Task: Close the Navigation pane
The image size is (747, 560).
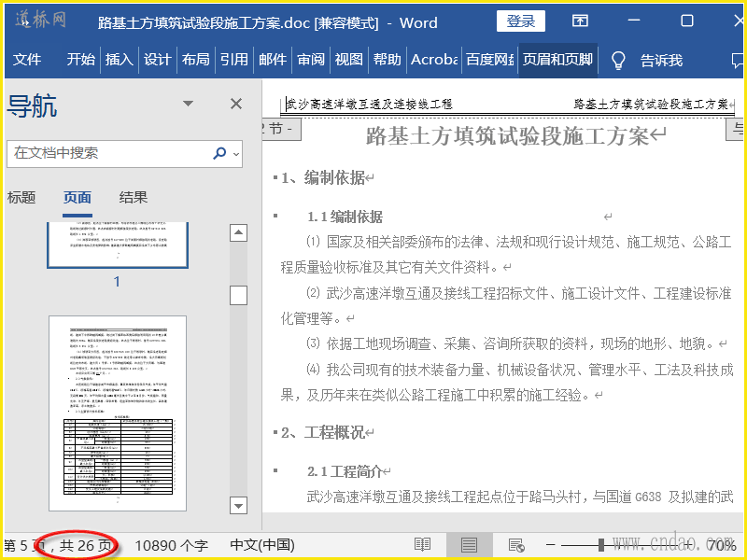Action: 236,104
